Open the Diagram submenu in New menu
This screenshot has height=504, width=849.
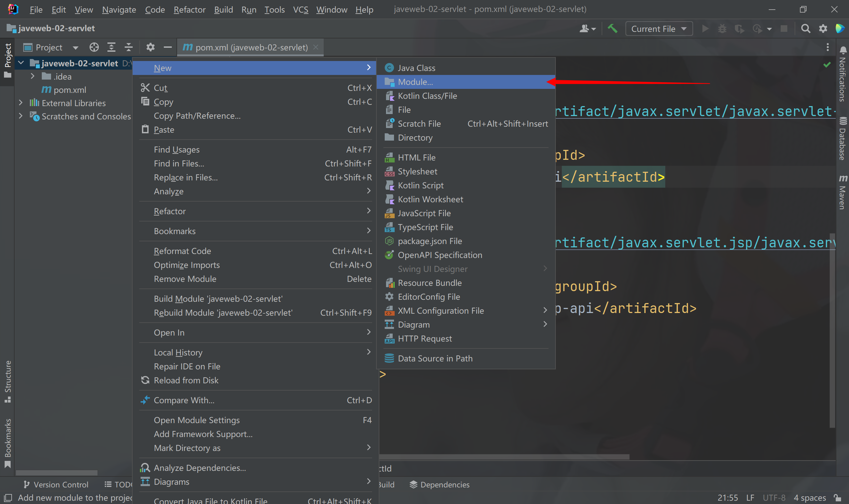click(x=466, y=324)
